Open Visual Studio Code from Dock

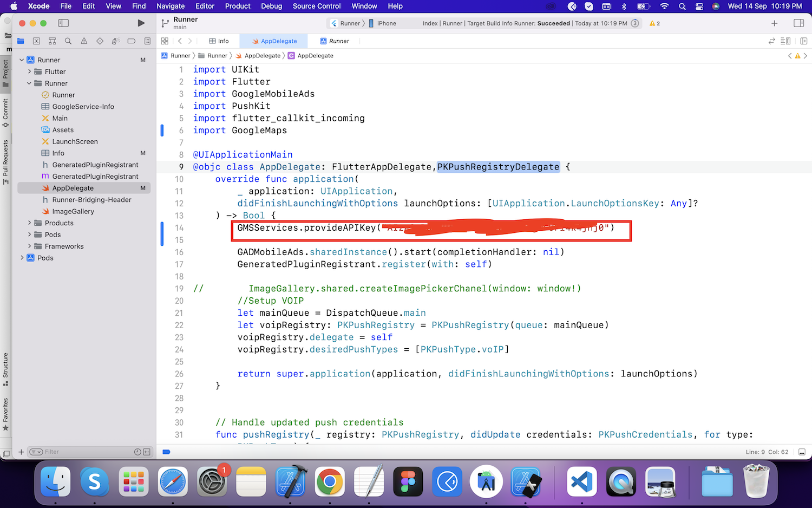pos(582,481)
